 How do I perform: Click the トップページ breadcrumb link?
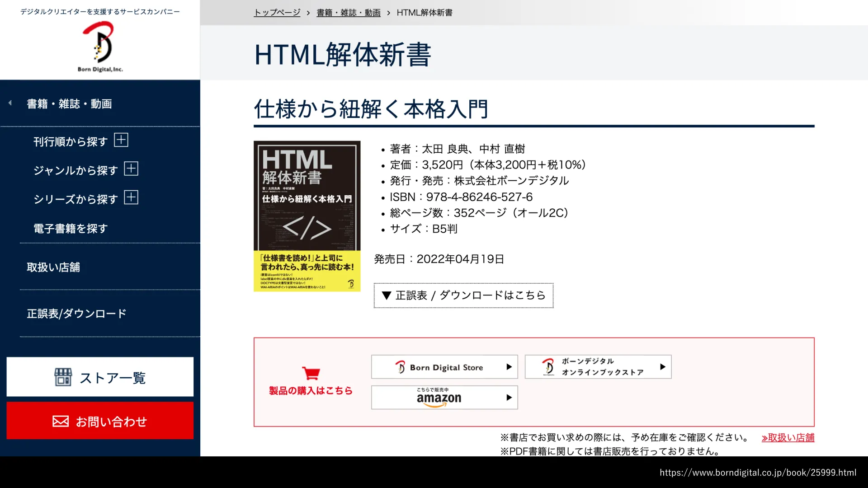click(277, 13)
